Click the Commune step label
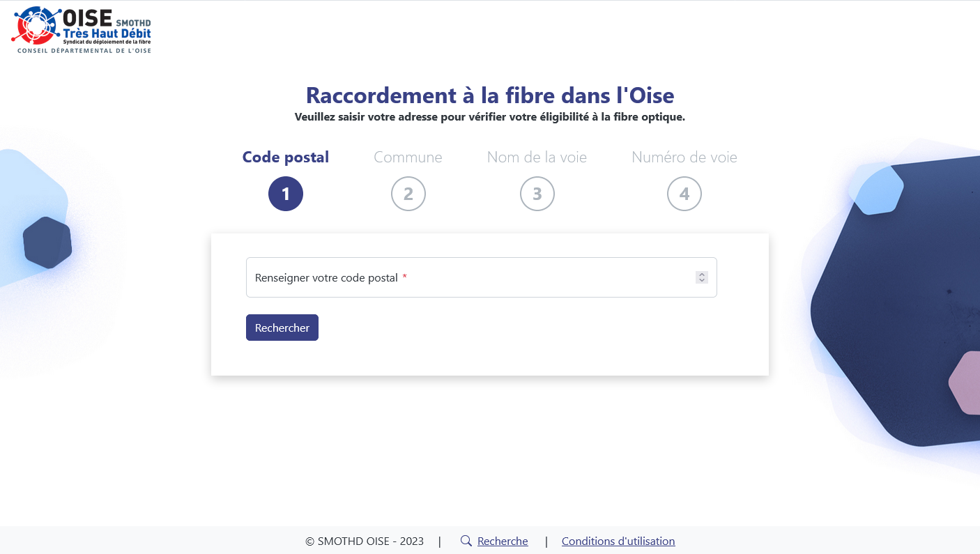This screenshot has width=980, height=554. (408, 157)
